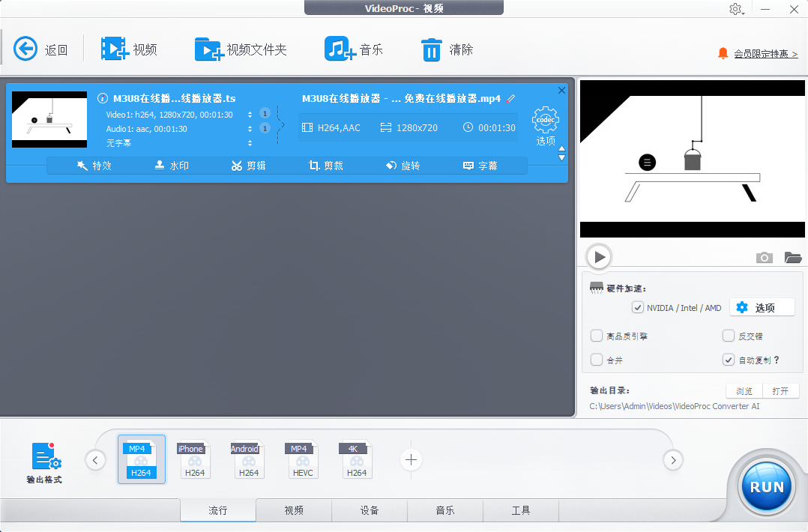This screenshot has height=532, width=808.
Task: Open codec 选项 gear
Action: [545, 126]
